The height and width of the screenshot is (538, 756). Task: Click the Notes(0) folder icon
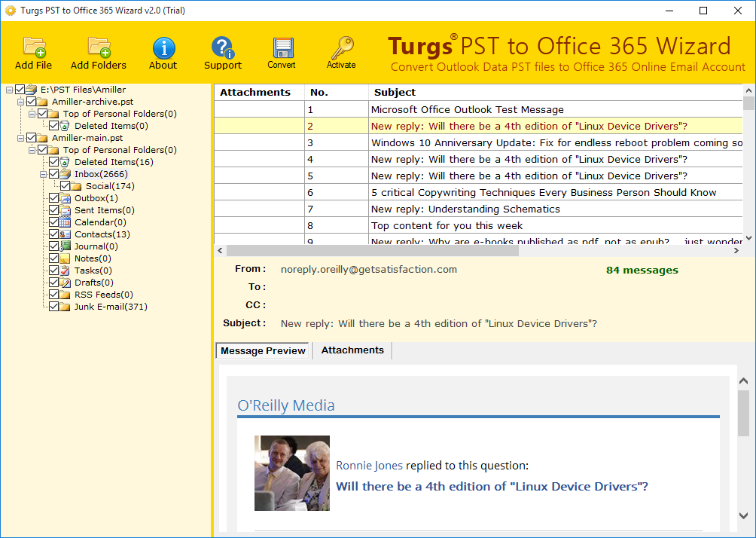[66, 258]
